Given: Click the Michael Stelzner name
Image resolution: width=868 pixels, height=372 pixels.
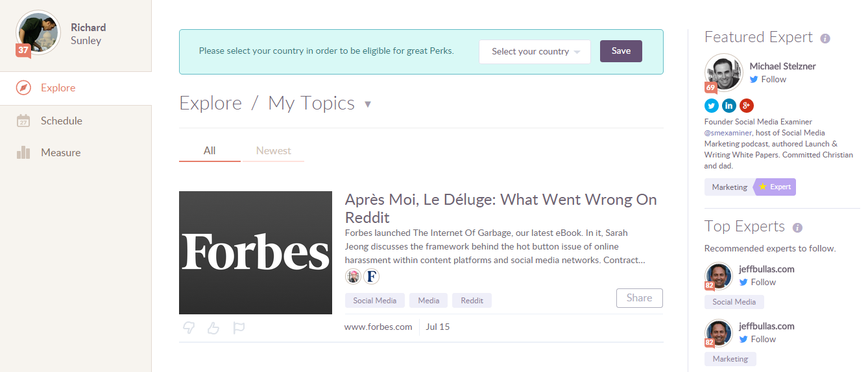Looking at the screenshot, I should (x=782, y=66).
